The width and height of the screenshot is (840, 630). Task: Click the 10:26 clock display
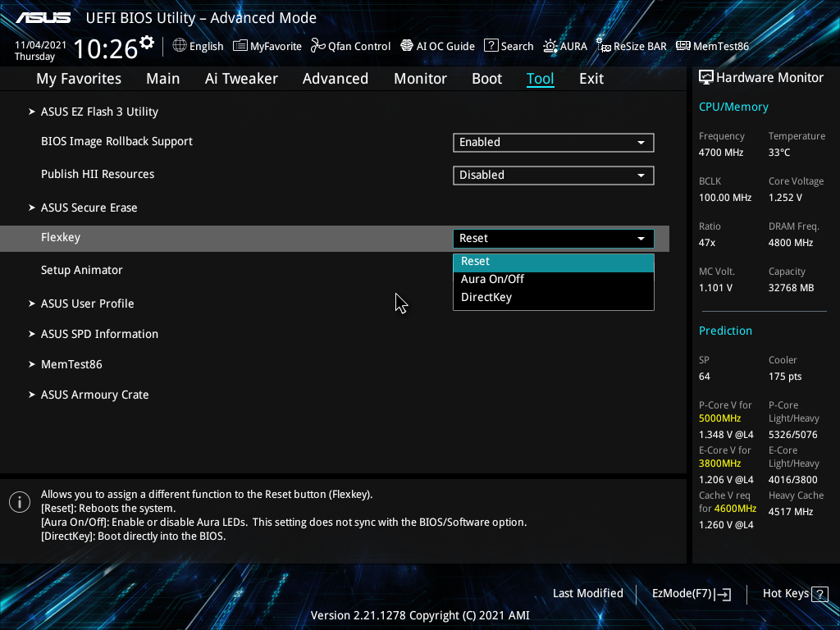[106, 48]
